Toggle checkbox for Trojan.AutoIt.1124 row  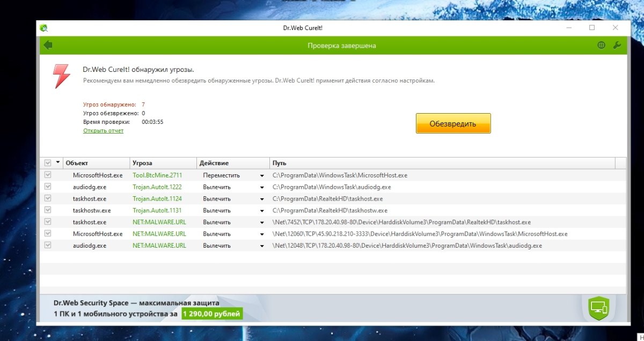tap(48, 198)
